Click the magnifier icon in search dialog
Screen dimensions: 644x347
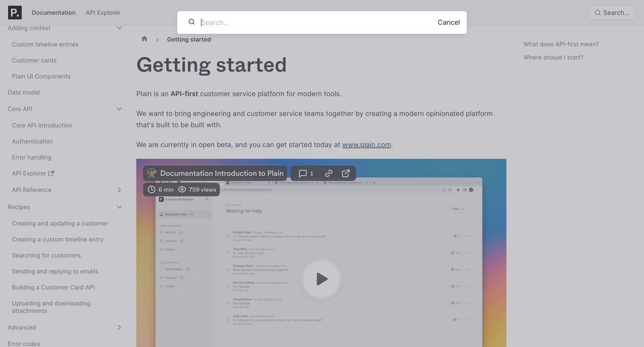(x=192, y=22)
